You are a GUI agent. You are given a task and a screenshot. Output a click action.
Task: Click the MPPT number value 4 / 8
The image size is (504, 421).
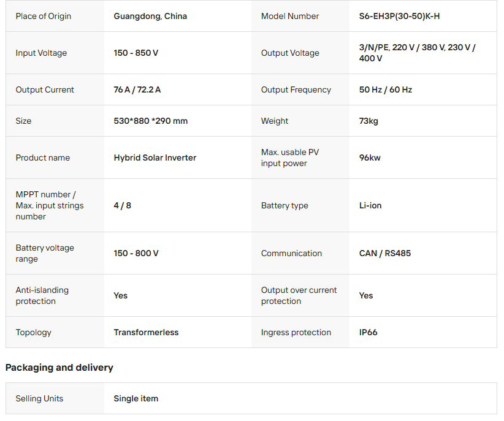coord(123,205)
